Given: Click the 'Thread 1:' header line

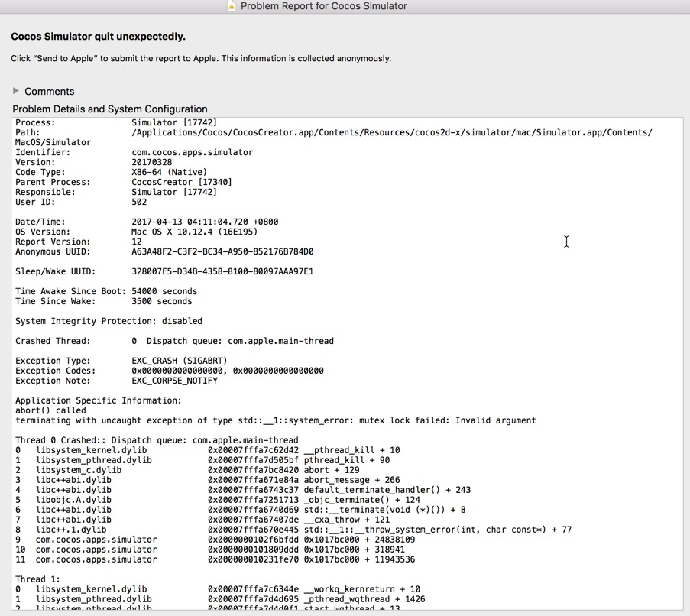Looking at the screenshot, I should 37,579.
